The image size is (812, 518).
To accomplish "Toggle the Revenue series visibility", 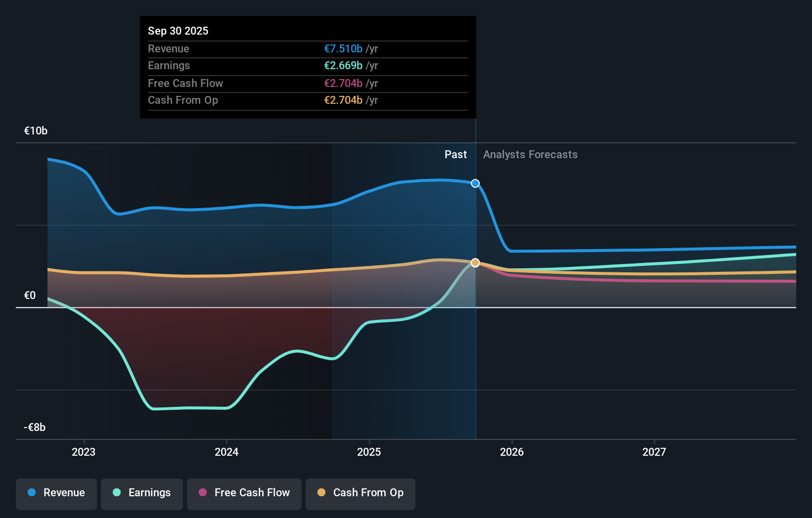I will [56, 494].
